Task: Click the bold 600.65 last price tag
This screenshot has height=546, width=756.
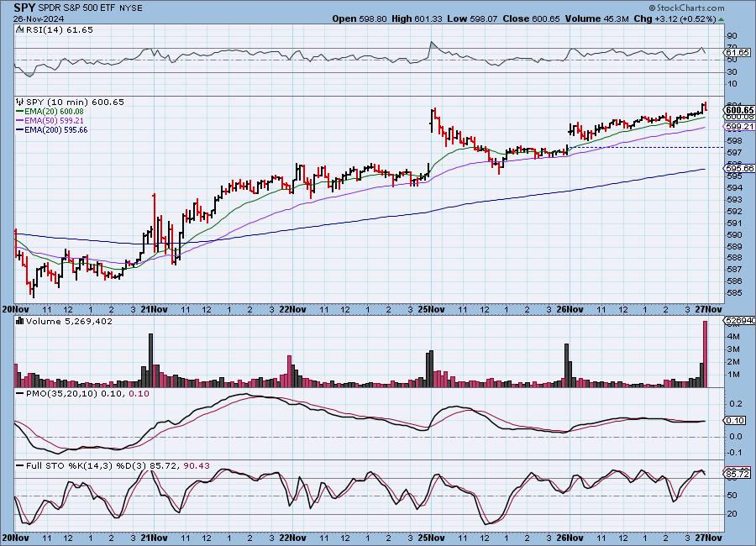Action: coord(739,110)
